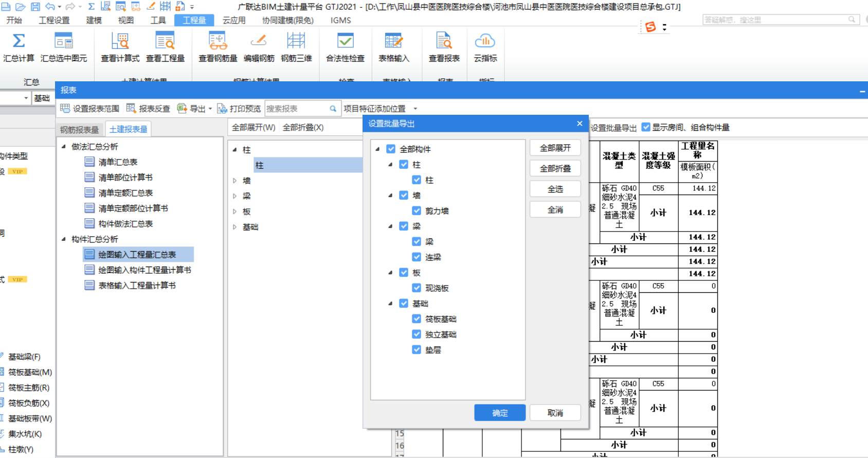Toggle 显示房间、组合构件量 checkbox
Viewport: 868px width, 458px height.
pos(646,127)
